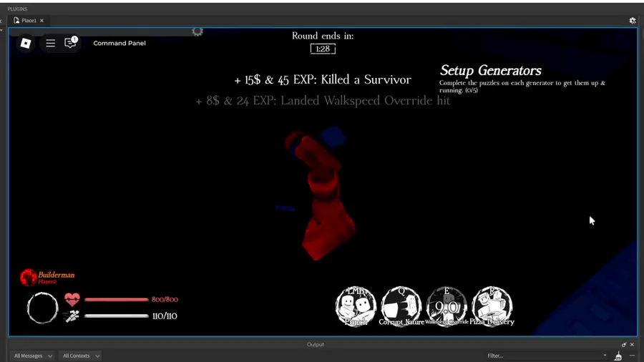Close the Output panel
644x362 pixels.
point(632,344)
